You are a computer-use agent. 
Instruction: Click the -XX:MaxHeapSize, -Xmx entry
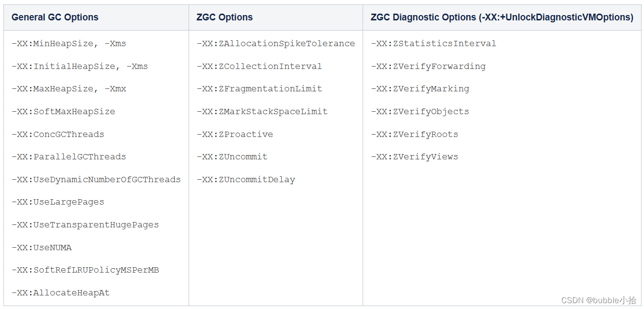click(x=69, y=89)
